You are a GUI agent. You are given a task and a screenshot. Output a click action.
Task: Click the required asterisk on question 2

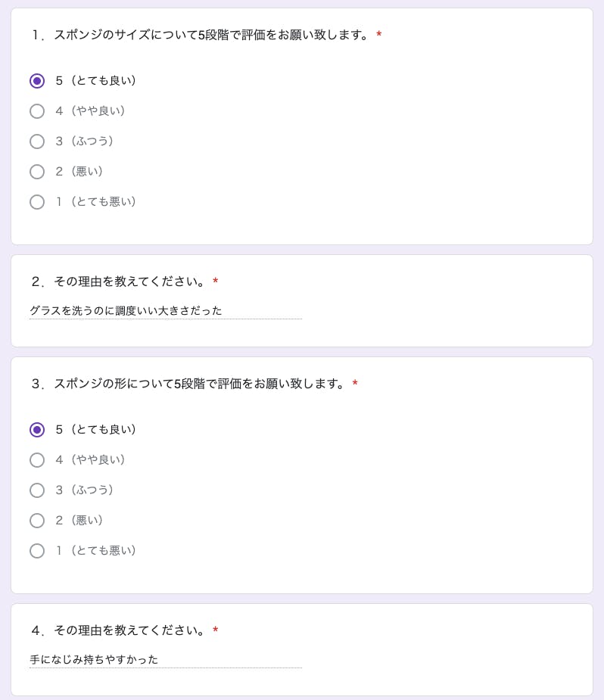point(216,282)
